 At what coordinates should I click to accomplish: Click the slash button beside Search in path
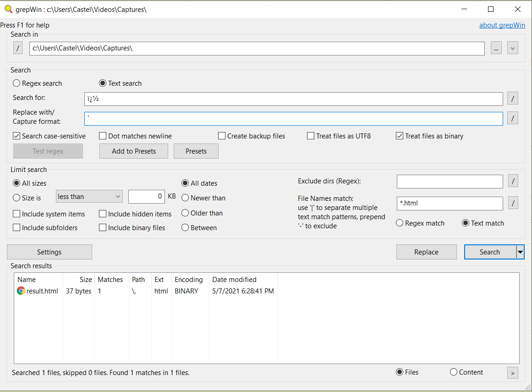click(x=18, y=48)
